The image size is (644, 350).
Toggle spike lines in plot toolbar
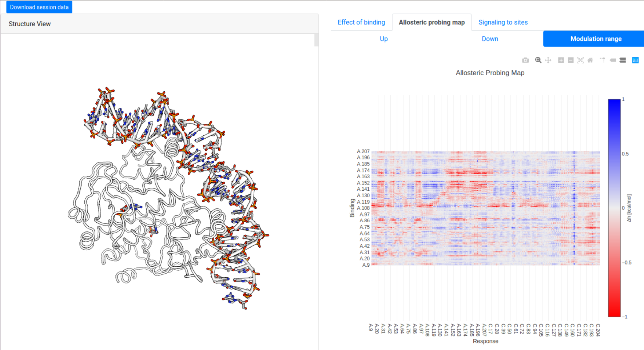(603, 60)
